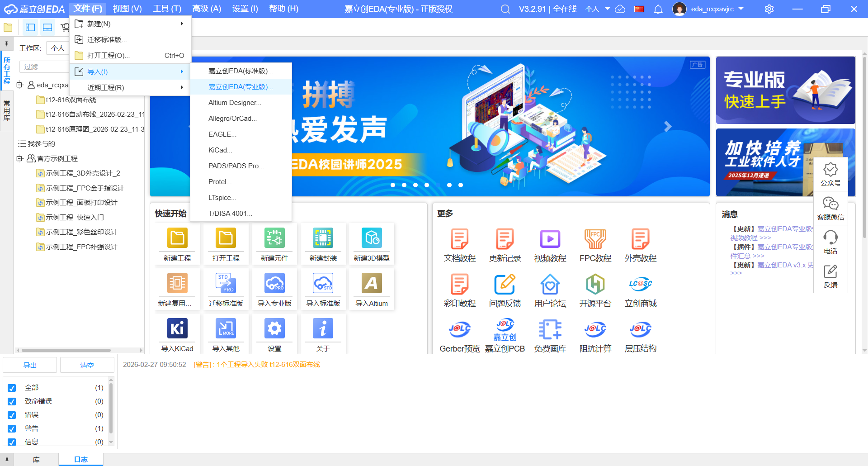
Task: Open the 视频教程 video tutorial icon
Action: click(550, 239)
